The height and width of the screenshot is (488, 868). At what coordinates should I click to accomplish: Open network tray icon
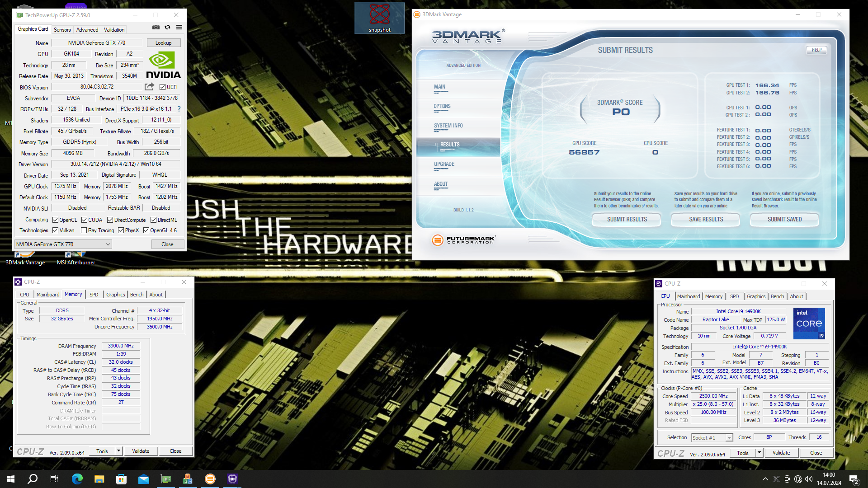[798, 479]
